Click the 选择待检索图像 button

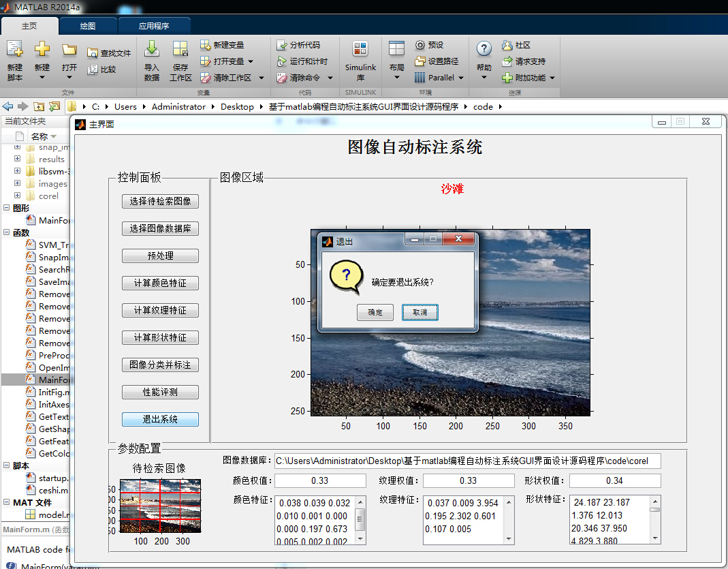click(160, 201)
